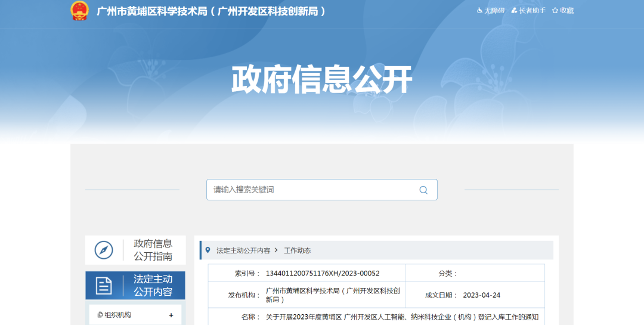The image size is (644, 325).
Task: Click the location pin breadcrumb icon
Action: (208, 250)
